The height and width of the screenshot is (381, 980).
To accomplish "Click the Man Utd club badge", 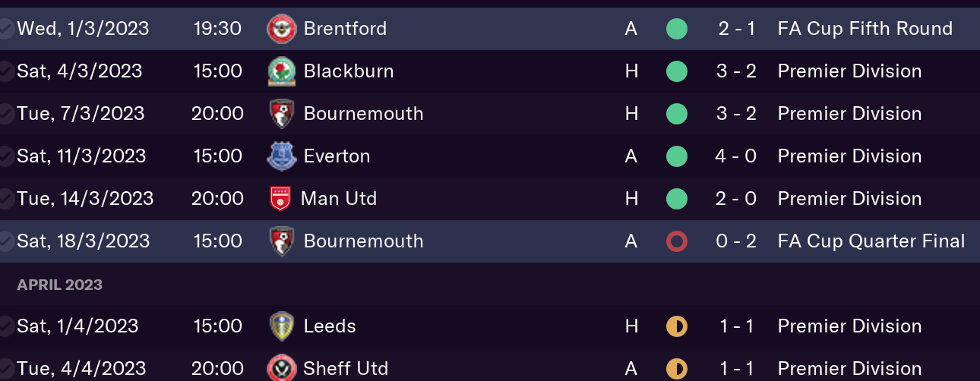I will 281,199.
